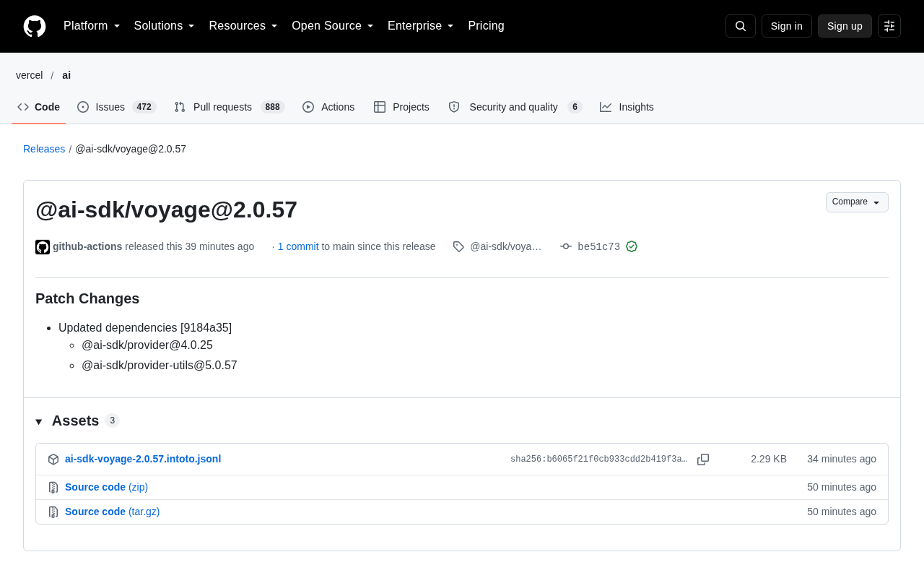Click the github-actions avatar icon
The height and width of the screenshot is (578, 924).
(43, 247)
